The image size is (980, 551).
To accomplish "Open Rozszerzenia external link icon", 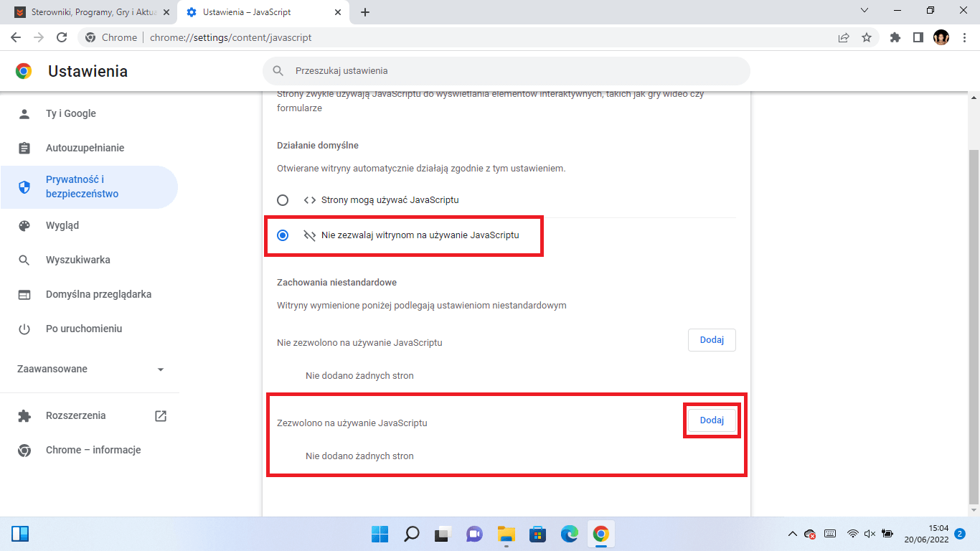I will (x=161, y=415).
